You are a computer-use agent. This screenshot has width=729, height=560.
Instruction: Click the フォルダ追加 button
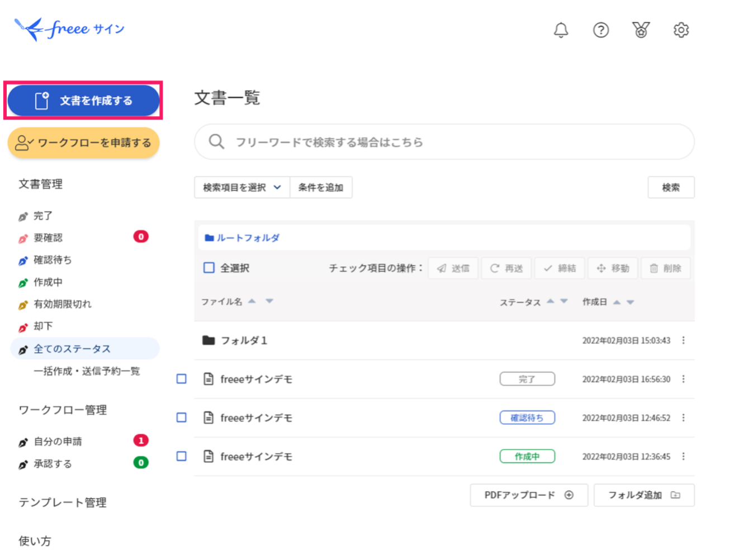[x=644, y=495]
